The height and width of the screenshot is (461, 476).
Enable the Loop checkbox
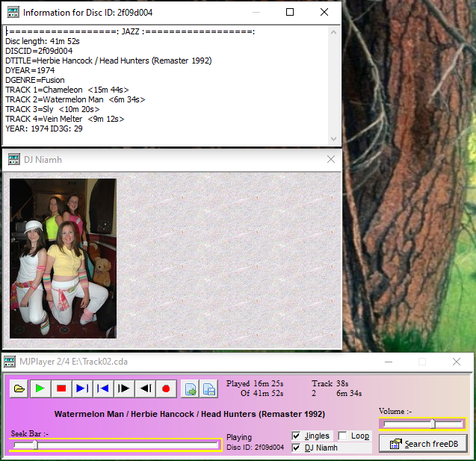342,436
